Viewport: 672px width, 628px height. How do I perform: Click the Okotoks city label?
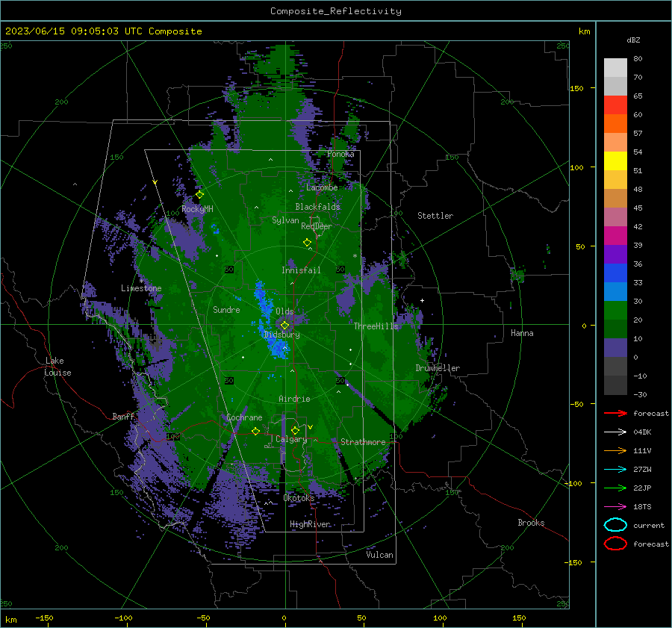click(x=299, y=498)
